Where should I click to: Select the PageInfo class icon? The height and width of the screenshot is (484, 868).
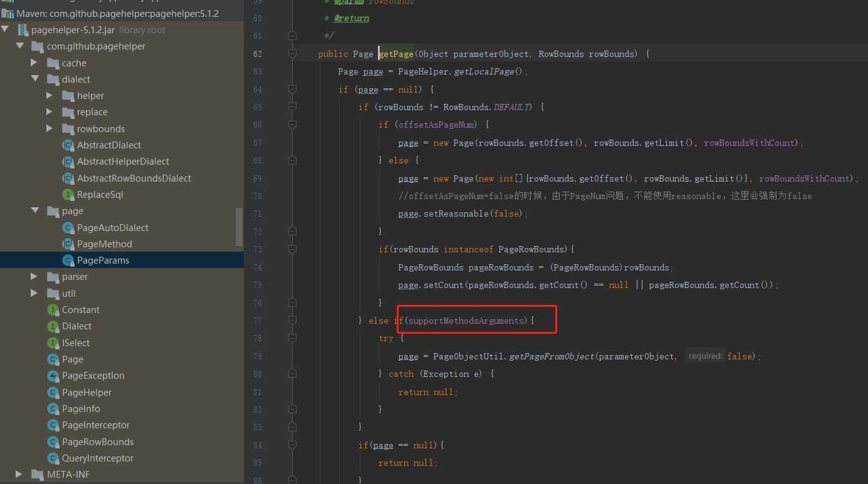[x=53, y=409]
